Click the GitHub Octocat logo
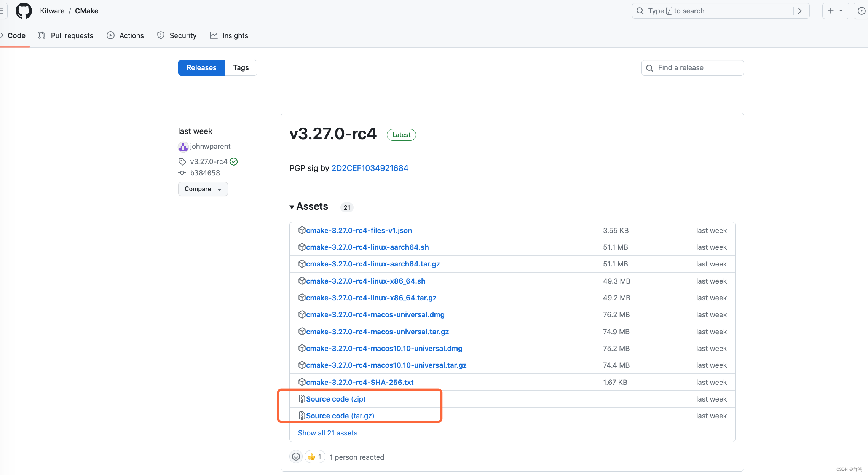This screenshot has width=868, height=475. [x=24, y=11]
